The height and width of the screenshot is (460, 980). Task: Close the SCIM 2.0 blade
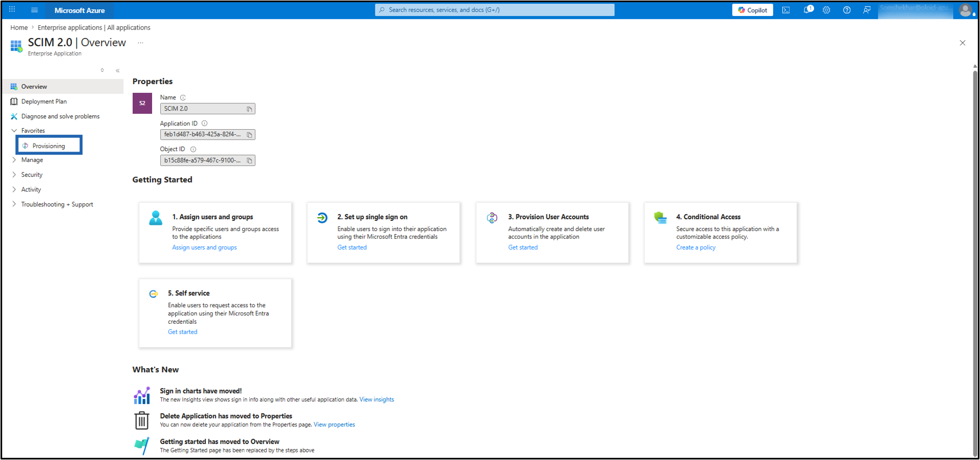point(962,43)
